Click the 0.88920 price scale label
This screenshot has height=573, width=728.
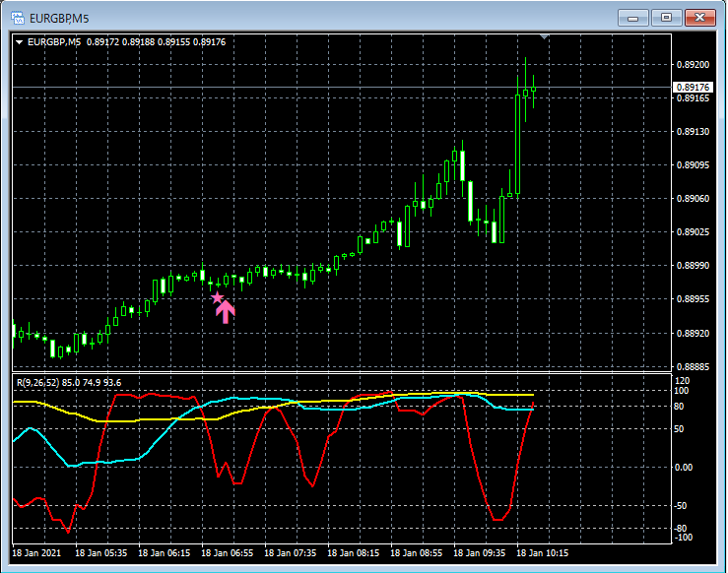[x=693, y=333]
